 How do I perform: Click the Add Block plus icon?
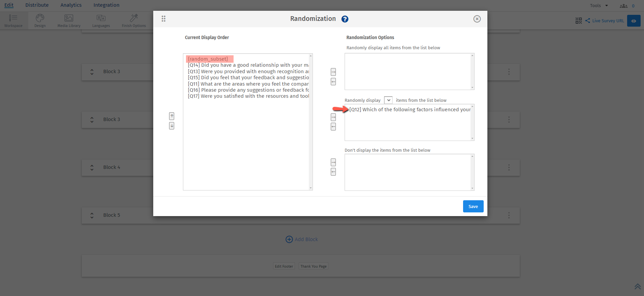pyautogui.click(x=289, y=239)
